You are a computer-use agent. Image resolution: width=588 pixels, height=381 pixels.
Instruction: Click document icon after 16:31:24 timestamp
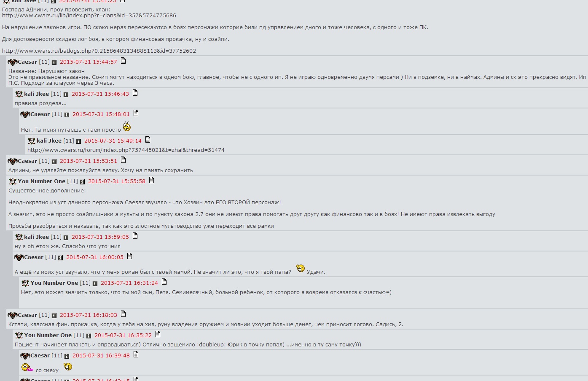pyautogui.click(x=164, y=282)
